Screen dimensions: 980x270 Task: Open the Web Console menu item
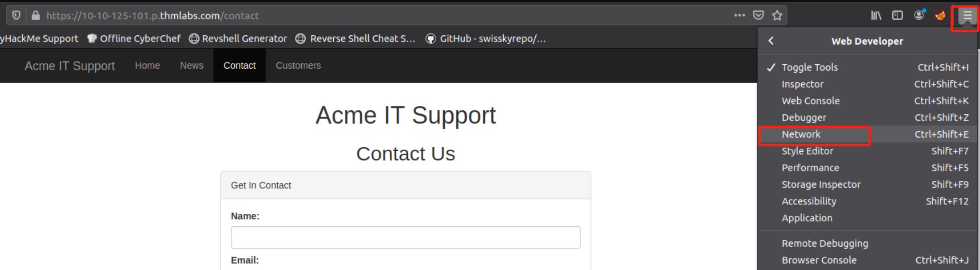(810, 101)
